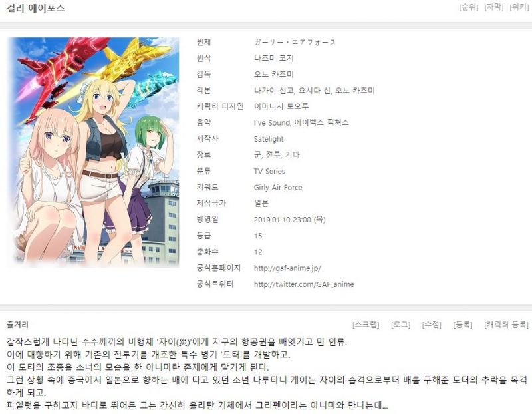Click the country value 일본
This screenshot has width=532, height=414.
point(261,204)
